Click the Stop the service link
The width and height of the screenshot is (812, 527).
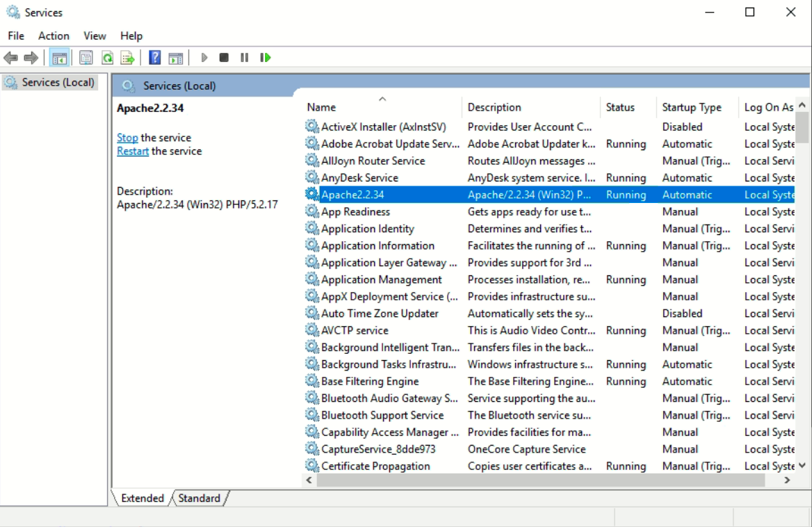pyautogui.click(x=127, y=137)
